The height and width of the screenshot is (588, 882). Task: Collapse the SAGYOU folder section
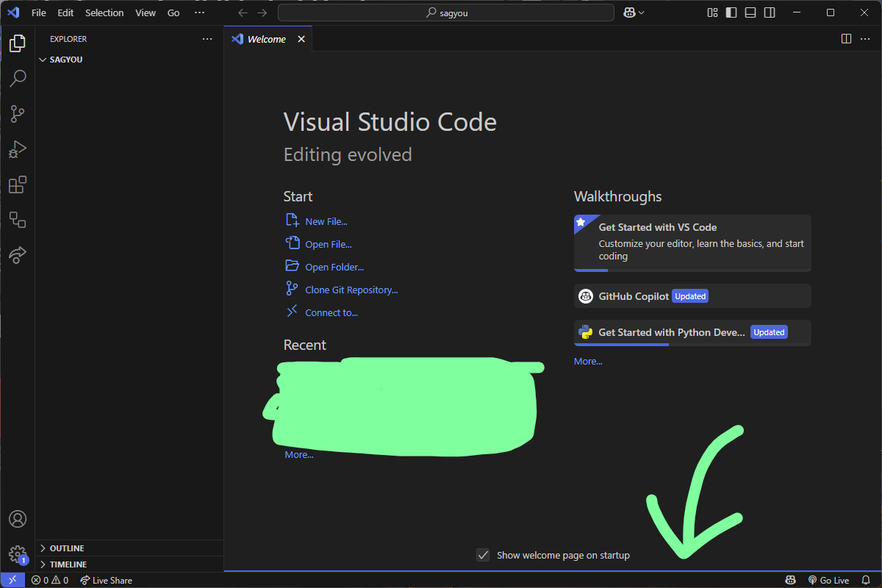pyautogui.click(x=66, y=60)
